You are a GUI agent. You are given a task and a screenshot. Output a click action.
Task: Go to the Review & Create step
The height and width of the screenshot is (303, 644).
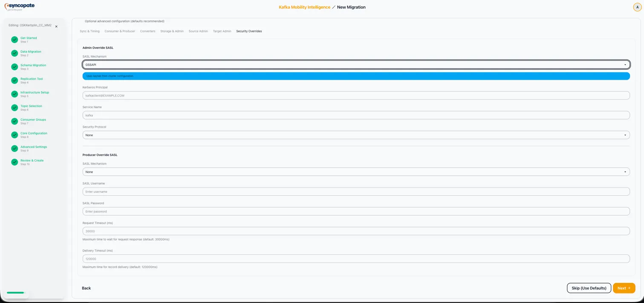tap(32, 160)
